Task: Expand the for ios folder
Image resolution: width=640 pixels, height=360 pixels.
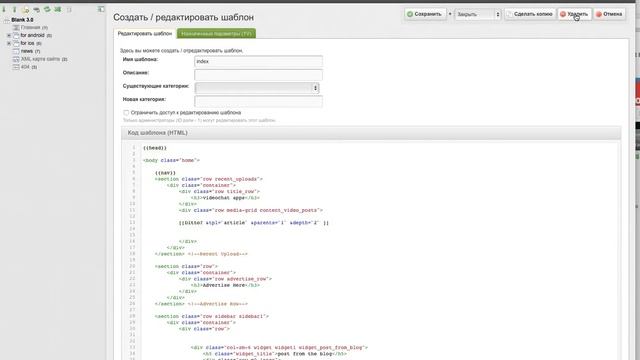Action: (9, 43)
